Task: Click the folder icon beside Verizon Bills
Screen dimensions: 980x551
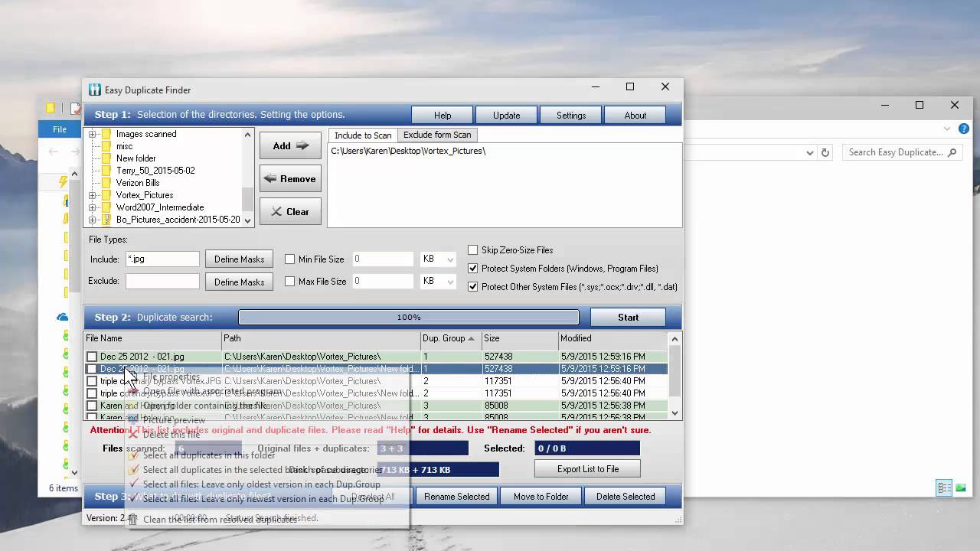Action: click(x=106, y=183)
